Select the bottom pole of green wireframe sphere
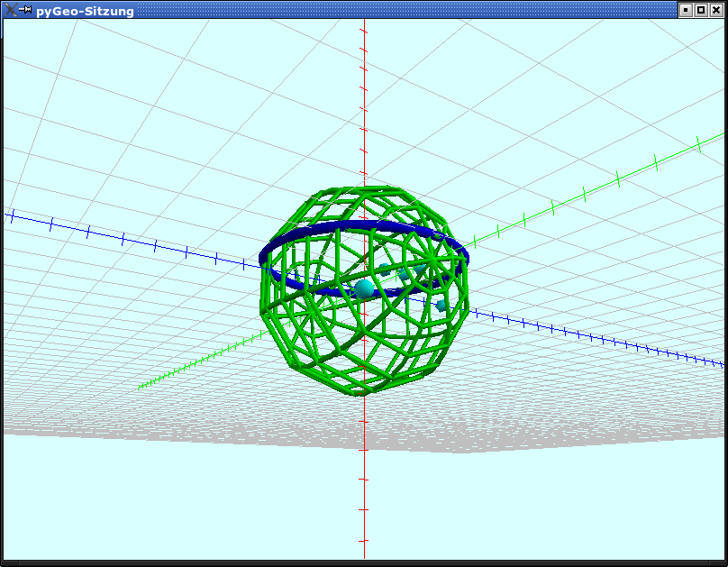 [x=362, y=392]
